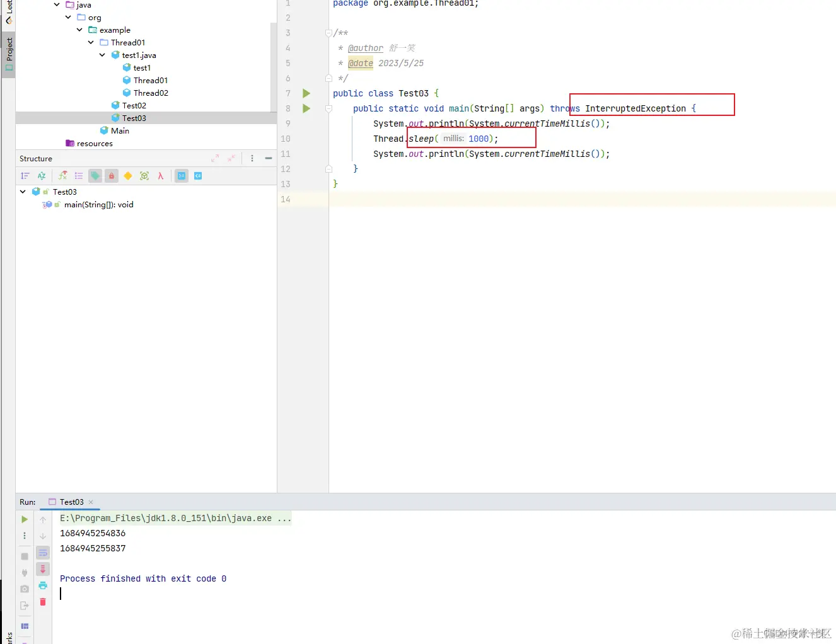
Task: Select Test03 in project tree
Action: [134, 118]
